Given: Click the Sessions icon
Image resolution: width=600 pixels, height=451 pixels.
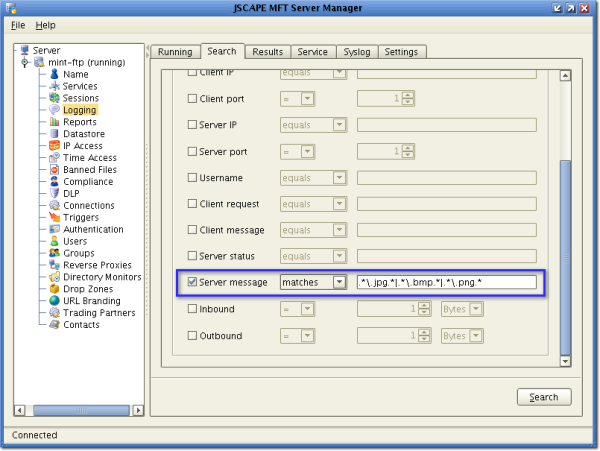Looking at the screenshot, I should [54, 98].
